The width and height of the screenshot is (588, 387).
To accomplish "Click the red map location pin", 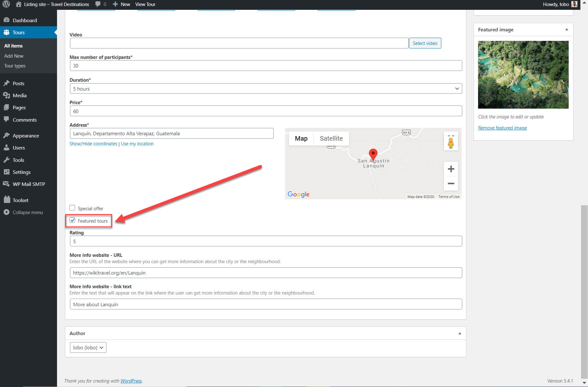I will pos(373,155).
